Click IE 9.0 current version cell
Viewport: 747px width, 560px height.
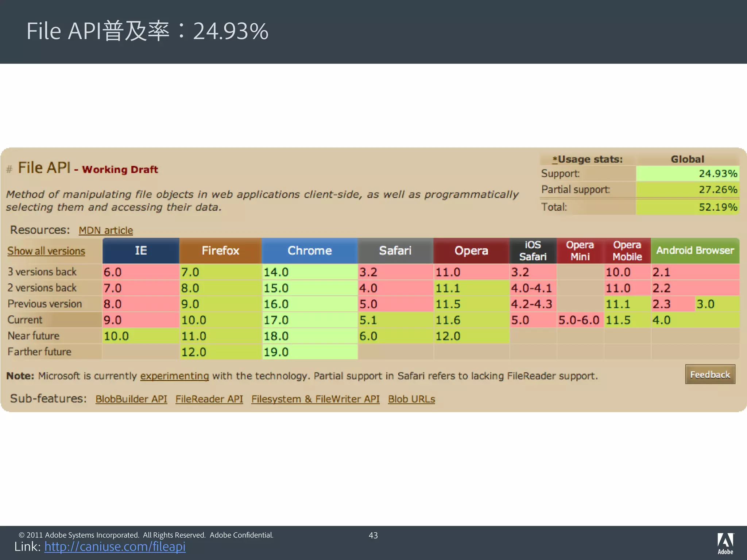[x=141, y=320]
